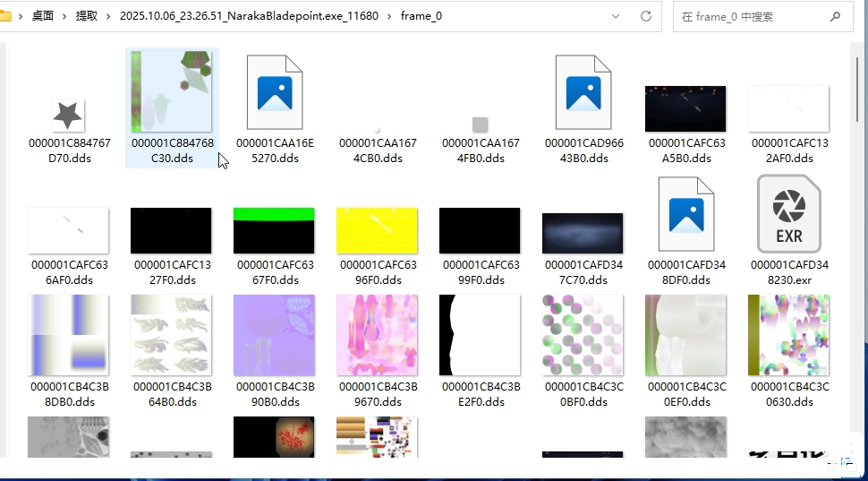Click the 提取 breadcrumb in address bar

click(x=87, y=16)
